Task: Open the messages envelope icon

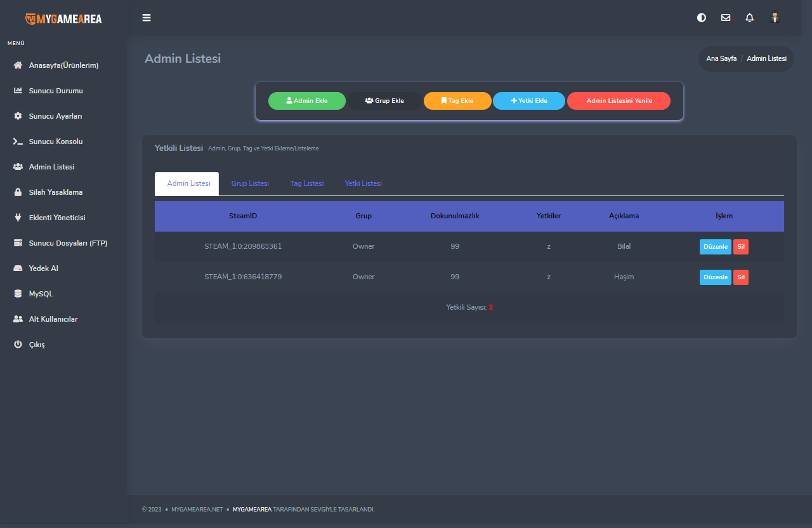Action: coord(726,18)
